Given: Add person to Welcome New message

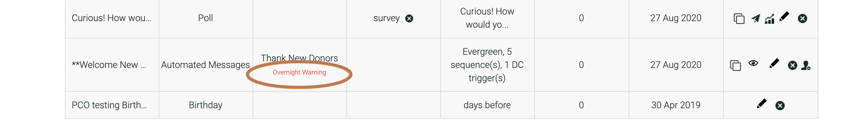Looking at the screenshot, I should point(806,65).
